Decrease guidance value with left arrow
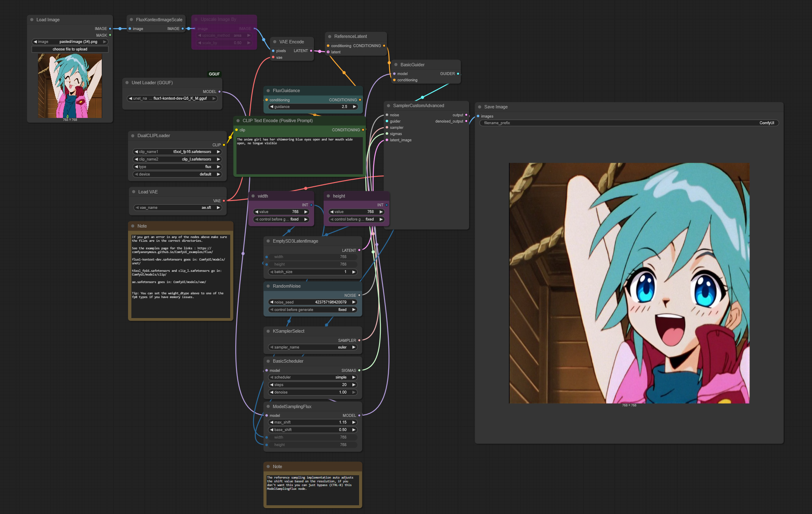 (272, 107)
